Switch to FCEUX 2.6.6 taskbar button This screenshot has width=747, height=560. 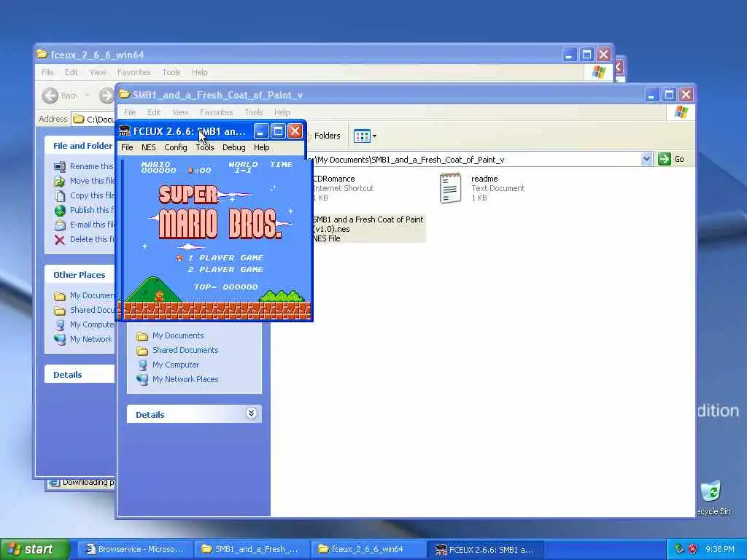[484, 549]
